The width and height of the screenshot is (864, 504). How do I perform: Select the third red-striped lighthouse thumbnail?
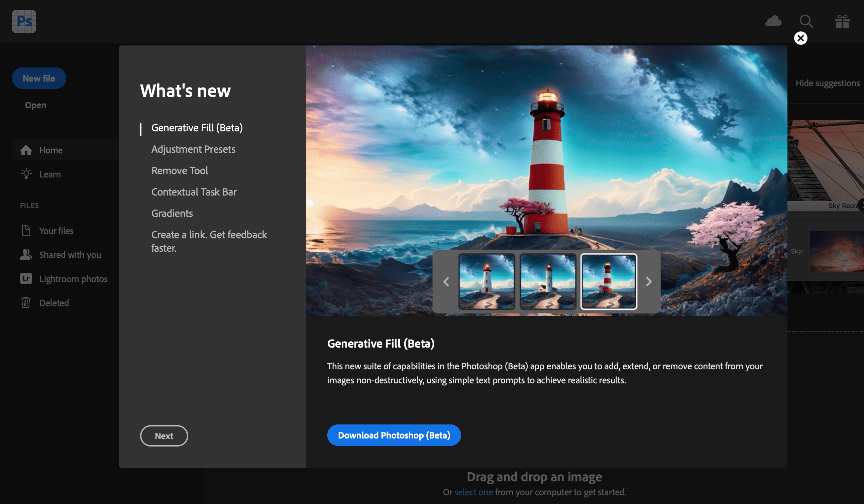point(609,281)
